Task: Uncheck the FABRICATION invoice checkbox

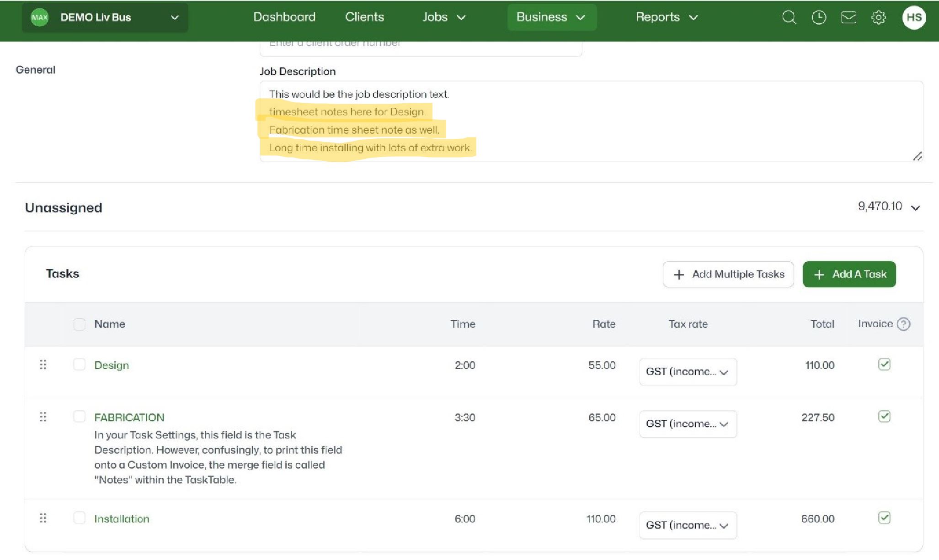Action: click(884, 416)
